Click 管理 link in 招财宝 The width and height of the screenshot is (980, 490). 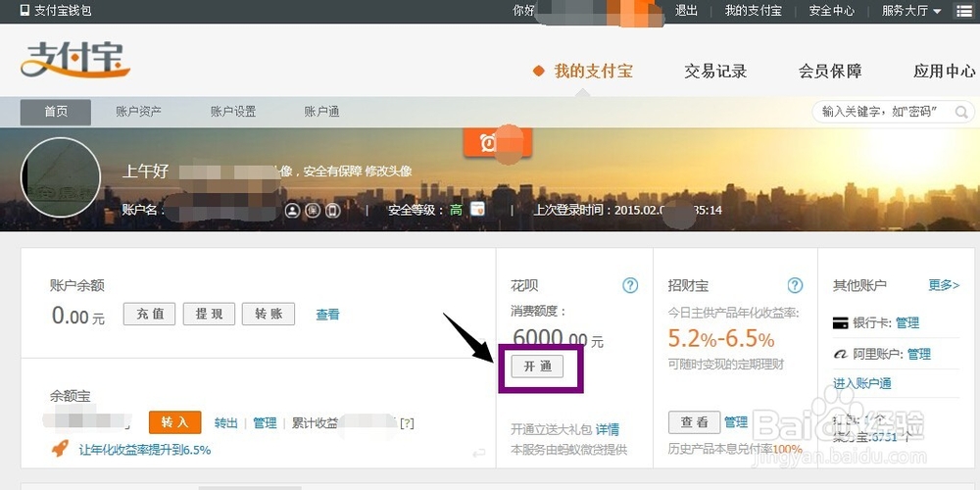736,422
